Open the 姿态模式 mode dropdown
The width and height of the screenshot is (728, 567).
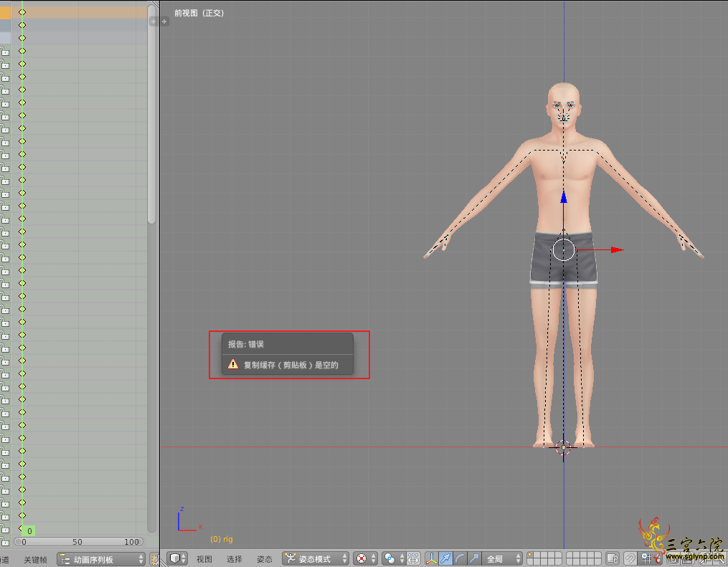click(316, 558)
